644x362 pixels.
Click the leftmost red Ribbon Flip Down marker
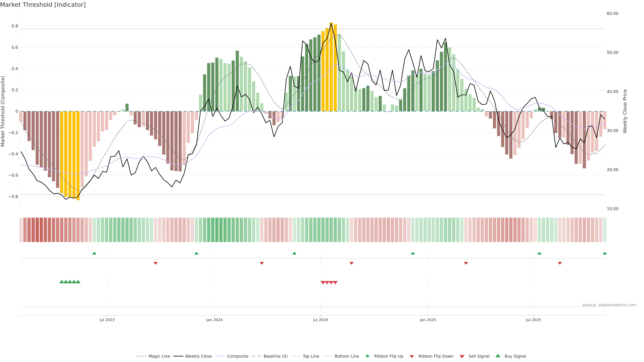coord(155,263)
